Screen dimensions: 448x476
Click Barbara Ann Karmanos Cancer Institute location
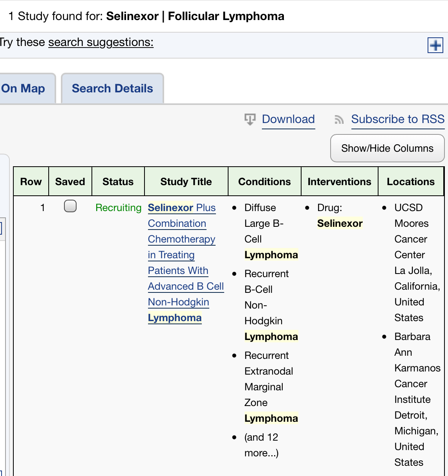[417, 399]
